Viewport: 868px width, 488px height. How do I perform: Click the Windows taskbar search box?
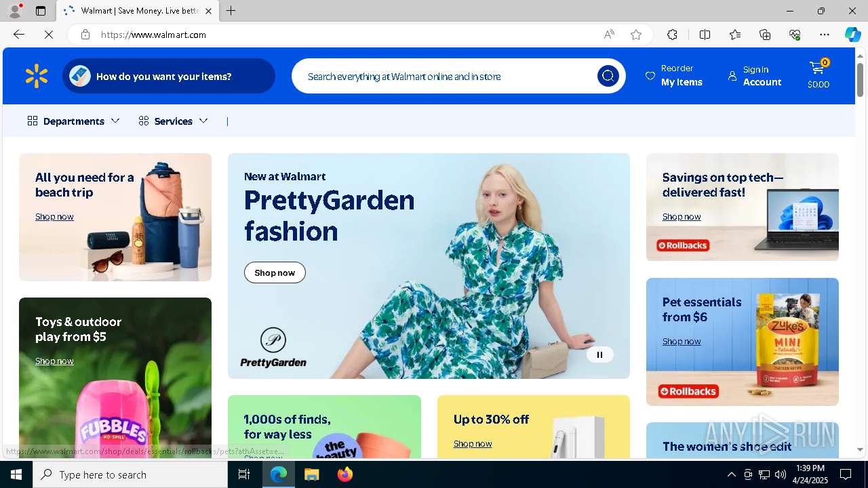click(x=130, y=474)
